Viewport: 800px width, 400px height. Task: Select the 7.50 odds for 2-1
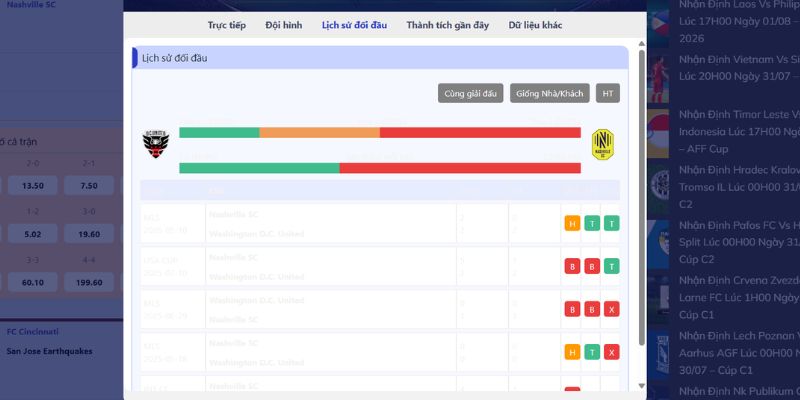(x=89, y=185)
